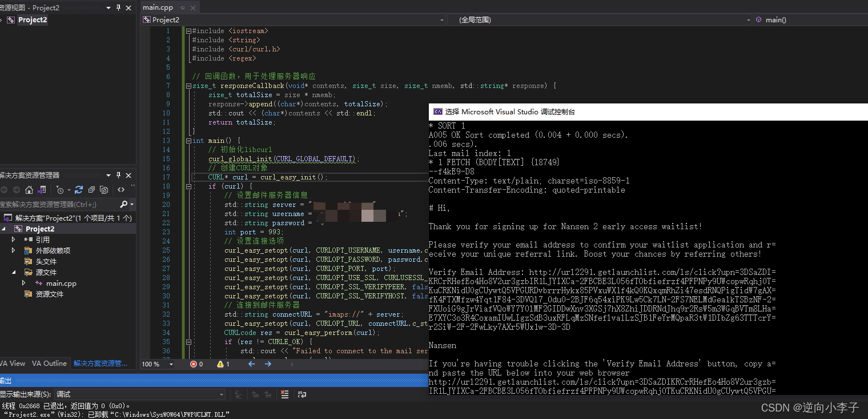Switch to the VA Outline tab
Screen dimensions: 868x419
pos(49,364)
